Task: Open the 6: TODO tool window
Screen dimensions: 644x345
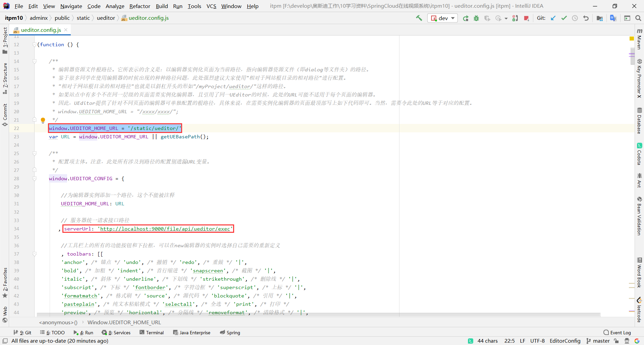Action: click(x=52, y=333)
